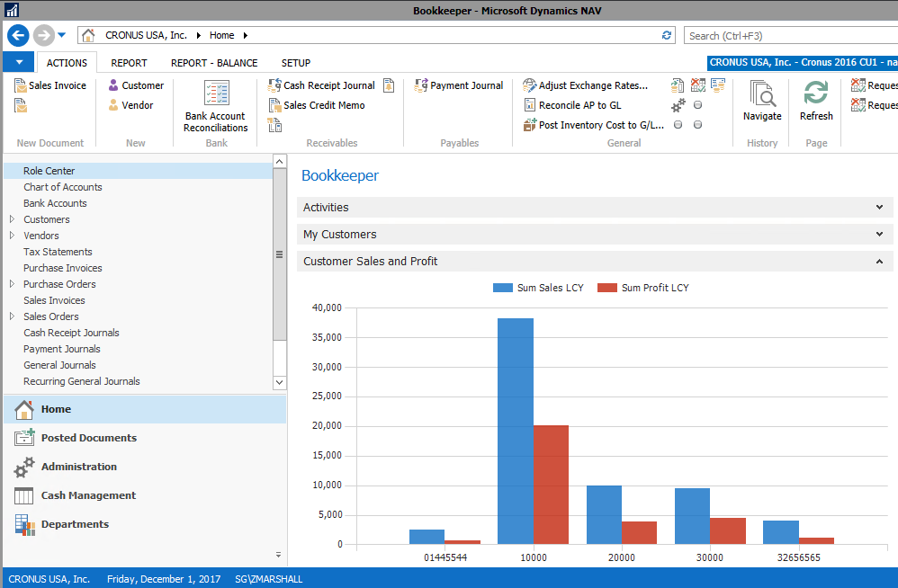
Task: Open Payment Journal from ribbon
Action: click(x=459, y=85)
